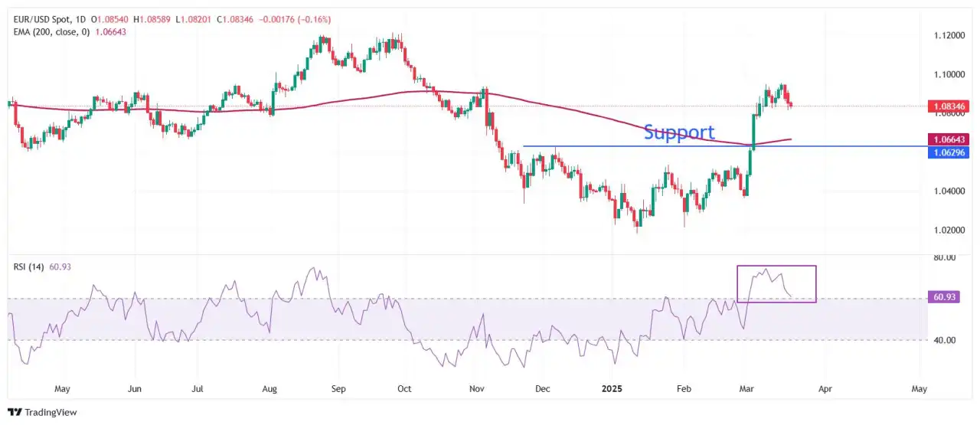
Task: Click the 80.00 RSI scale label
Action: pyautogui.click(x=944, y=258)
